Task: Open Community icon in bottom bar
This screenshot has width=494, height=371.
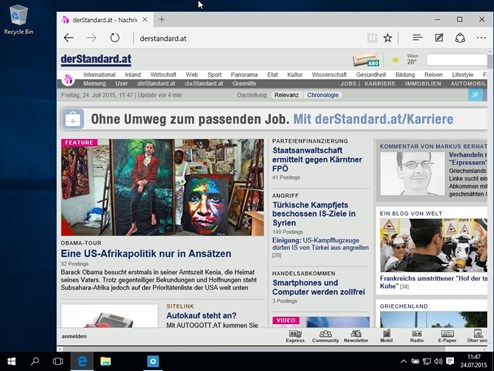Action: (325, 336)
